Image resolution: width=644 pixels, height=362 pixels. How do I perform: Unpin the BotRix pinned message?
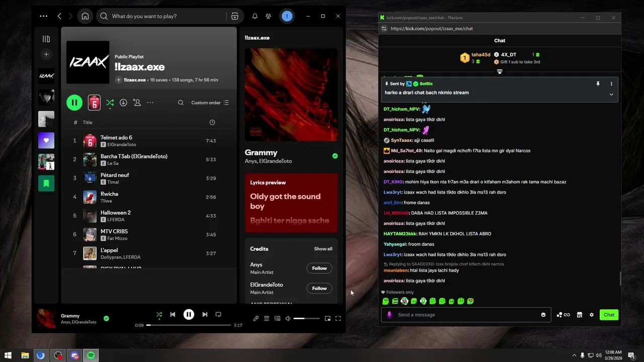click(598, 84)
